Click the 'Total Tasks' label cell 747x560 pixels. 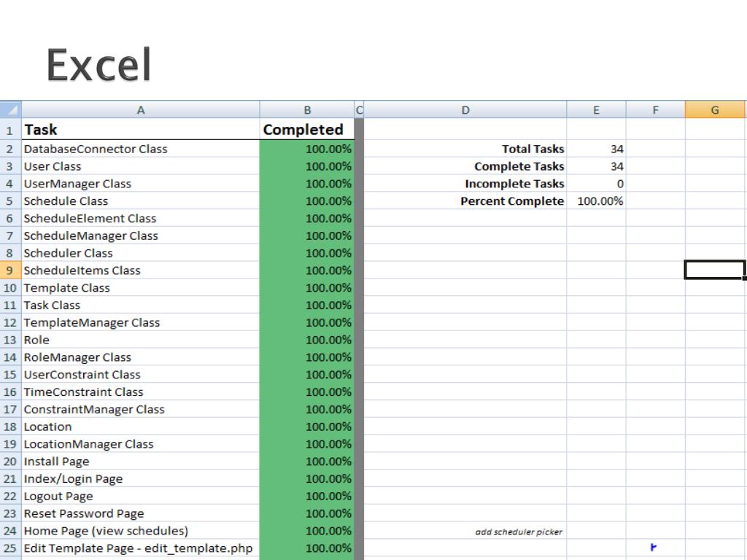465,149
